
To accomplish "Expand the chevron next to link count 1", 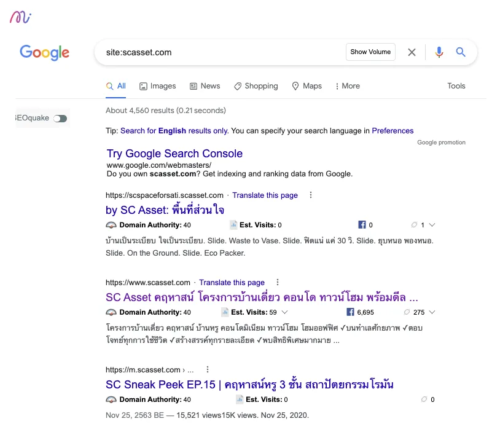I will pos(432,225).
